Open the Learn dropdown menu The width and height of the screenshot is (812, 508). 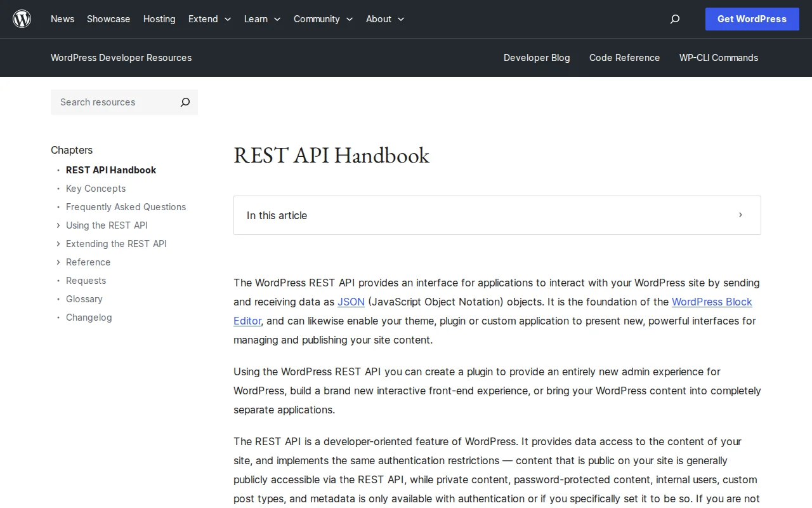tap(277, 20)
